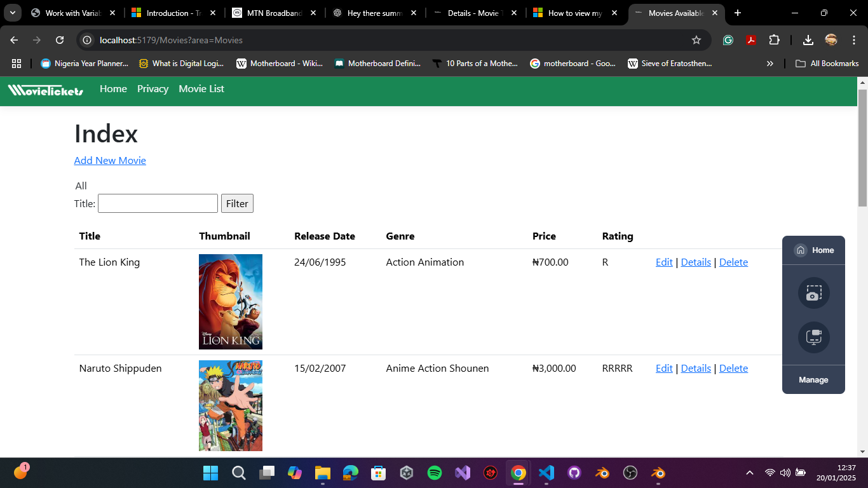The width and height of the screenshot is (868, 488).
Task: Click Home in the floating panel
Action: pyautogui.click(x=814, y=250)
